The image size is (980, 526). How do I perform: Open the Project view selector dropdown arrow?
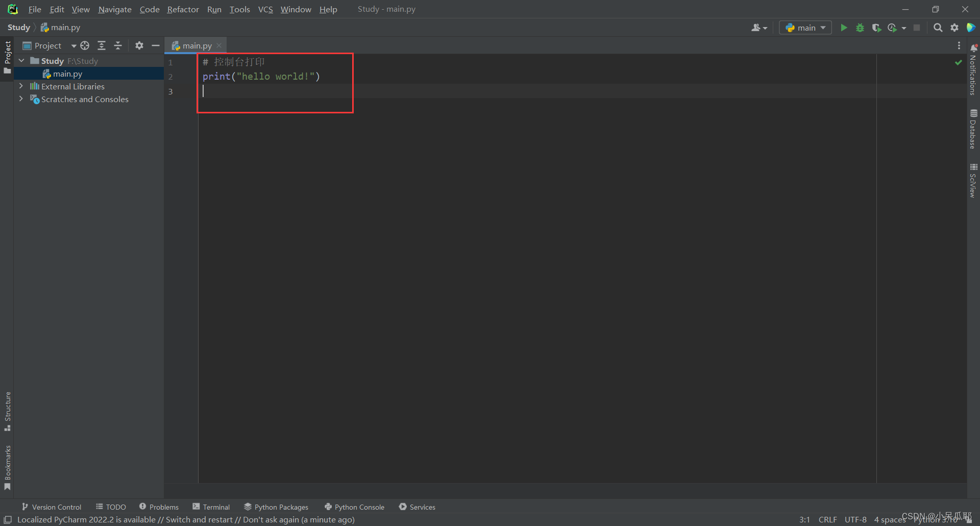pos(73,46)
